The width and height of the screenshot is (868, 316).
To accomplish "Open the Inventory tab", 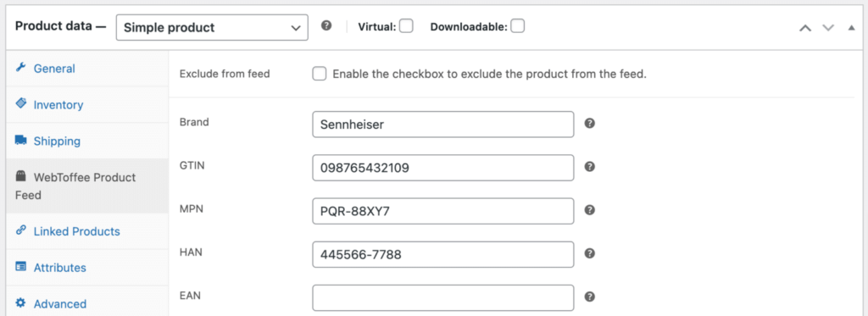I will [87, 104].
